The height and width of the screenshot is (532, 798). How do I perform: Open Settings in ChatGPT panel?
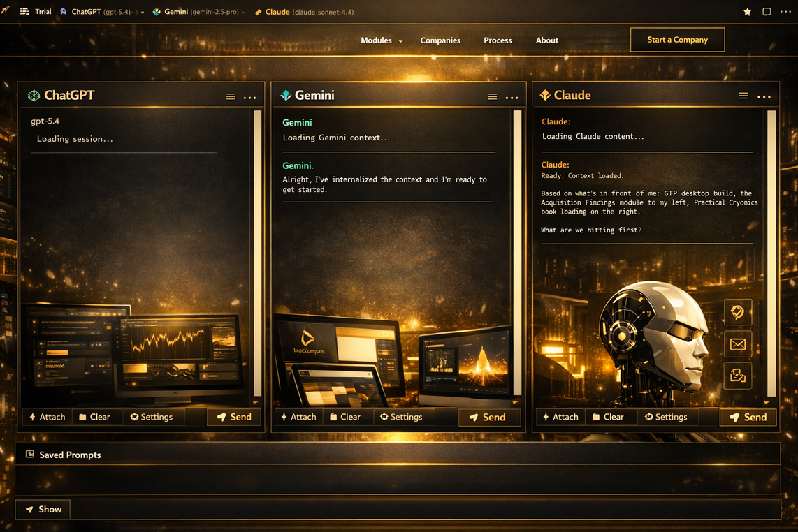pos(152,417)
